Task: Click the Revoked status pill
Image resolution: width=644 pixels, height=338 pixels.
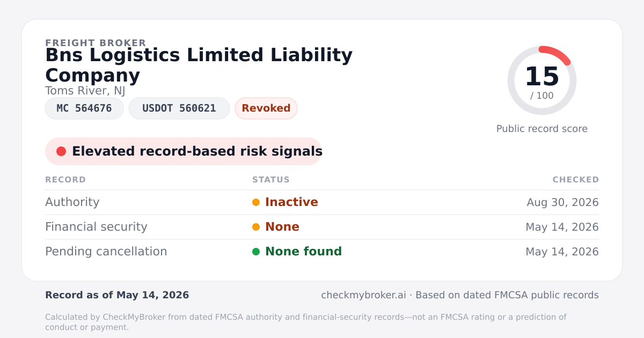Action: [x=266, y=108]
